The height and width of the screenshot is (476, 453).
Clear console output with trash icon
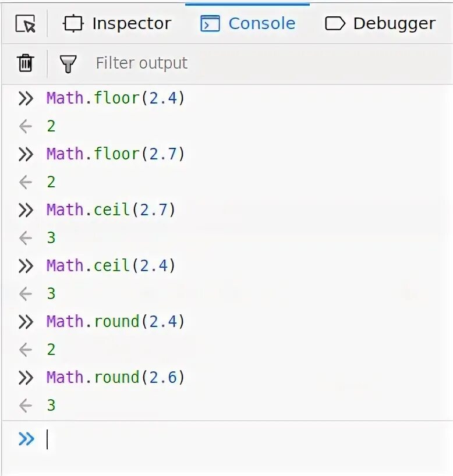25,63
